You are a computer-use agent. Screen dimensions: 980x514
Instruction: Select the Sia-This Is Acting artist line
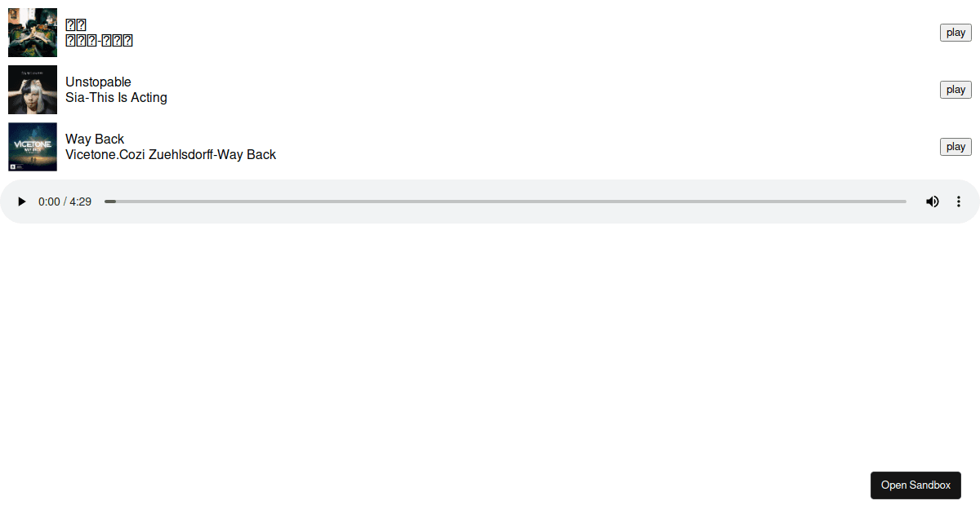[x=116, y=97]
